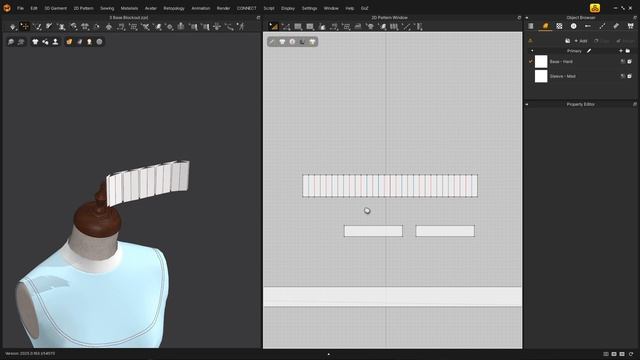The height and width of the screenshot is (360, 640).
Task: Toggle the checkmark on Base - Hard fabric
Action: click(x=531, y=62)
